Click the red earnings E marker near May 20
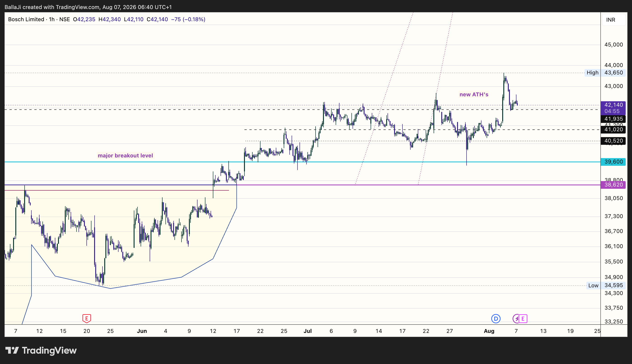 87,318
